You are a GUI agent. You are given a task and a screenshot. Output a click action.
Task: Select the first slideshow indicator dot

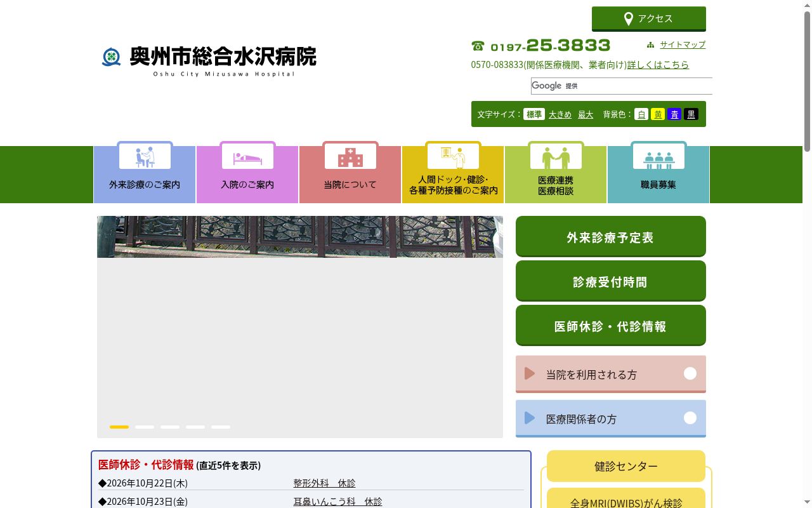pyautogui.click(x=119, y=427)
